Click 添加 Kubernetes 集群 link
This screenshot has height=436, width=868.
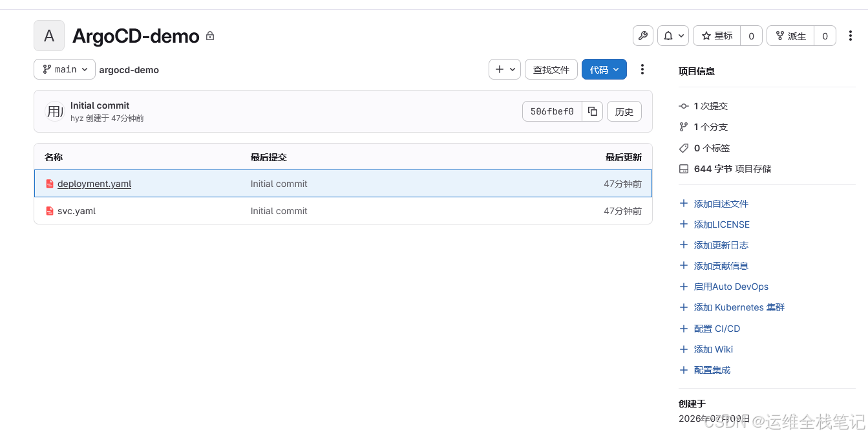tap(739, 307)
